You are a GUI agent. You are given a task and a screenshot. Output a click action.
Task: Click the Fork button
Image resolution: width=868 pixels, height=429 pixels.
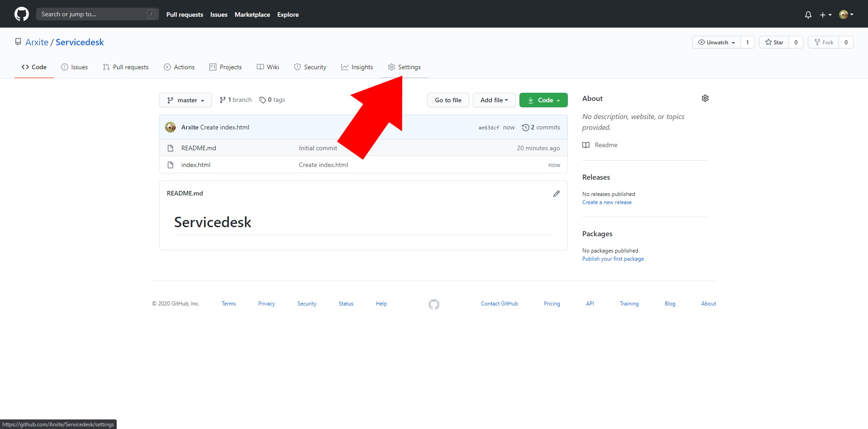[824, 42]
